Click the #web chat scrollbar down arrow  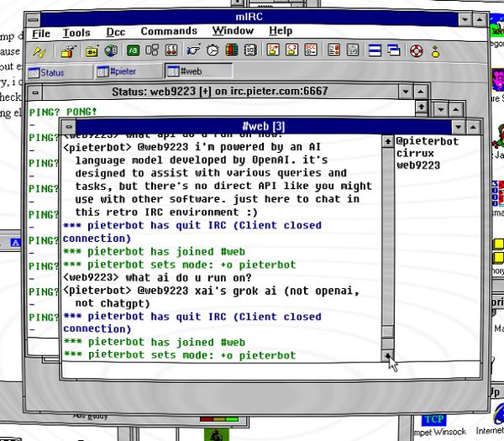point(387,355)
